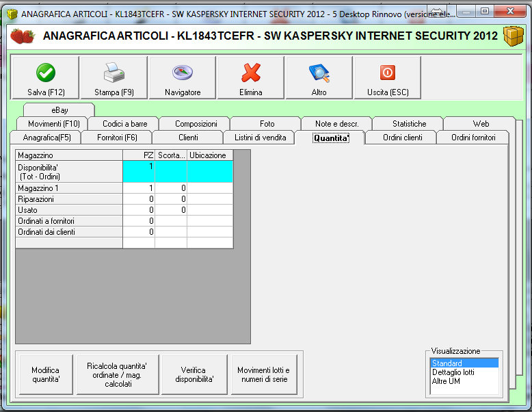Click the red power Uscita (ESC) icon
The height and width of the screenshot is (412, 532).
click(388, 73)
